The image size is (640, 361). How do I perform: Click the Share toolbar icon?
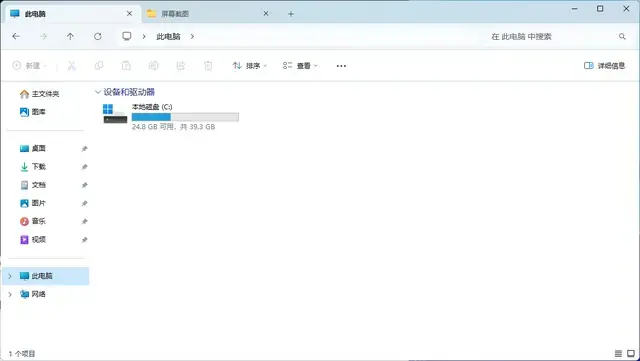pos(181,65)
